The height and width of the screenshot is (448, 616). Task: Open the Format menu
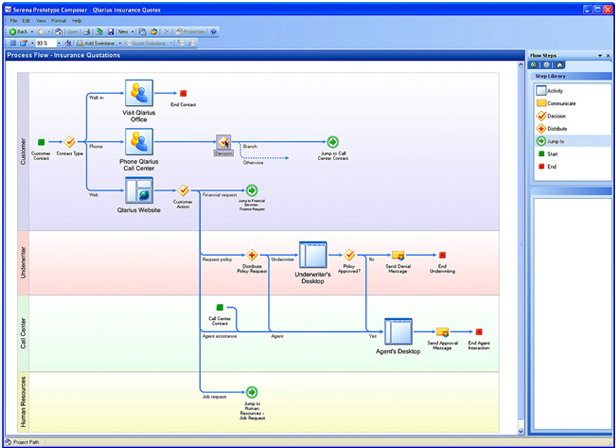tap(59, 21)
